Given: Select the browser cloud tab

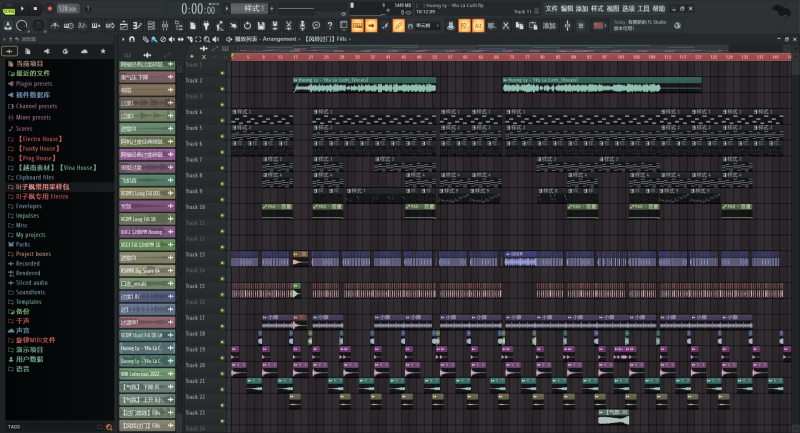Looking at the screenshot, I should click(84, 51).
